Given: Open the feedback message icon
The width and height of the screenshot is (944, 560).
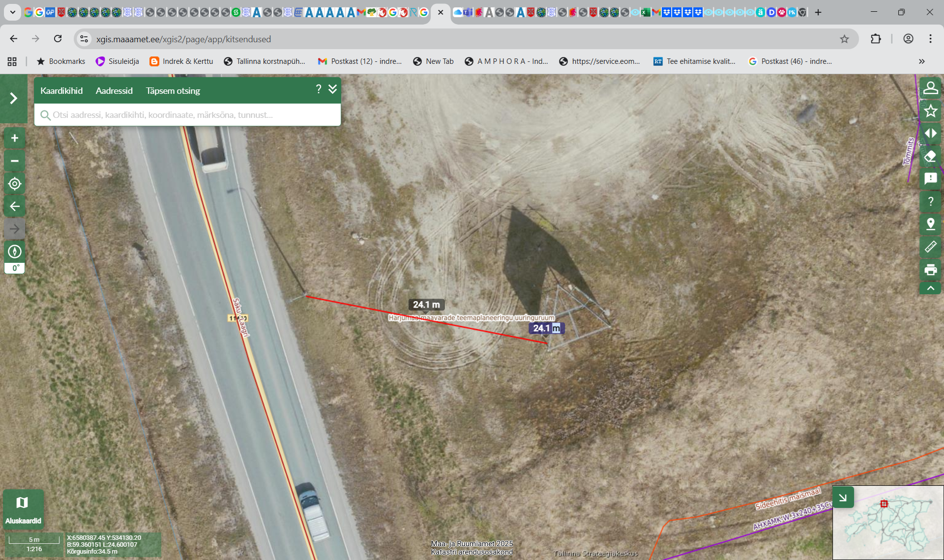Looking at the screenshot, I should point(930,179).
